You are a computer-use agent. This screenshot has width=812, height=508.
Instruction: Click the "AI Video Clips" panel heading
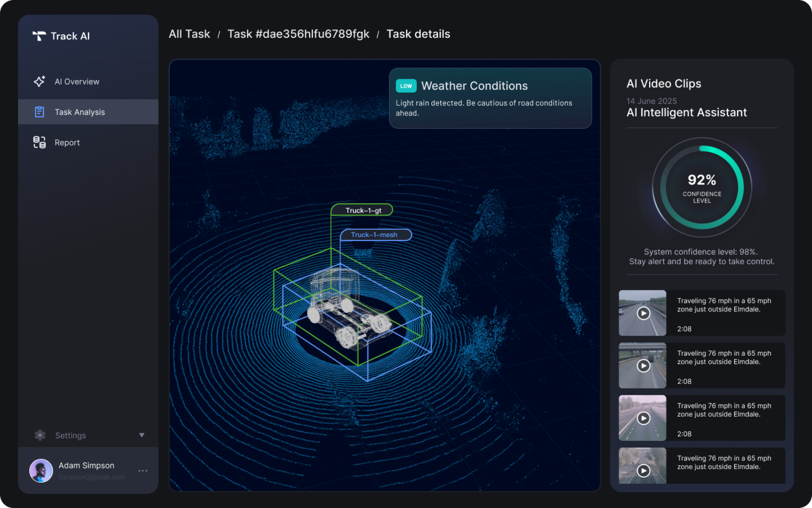click(x=664, y=83)
